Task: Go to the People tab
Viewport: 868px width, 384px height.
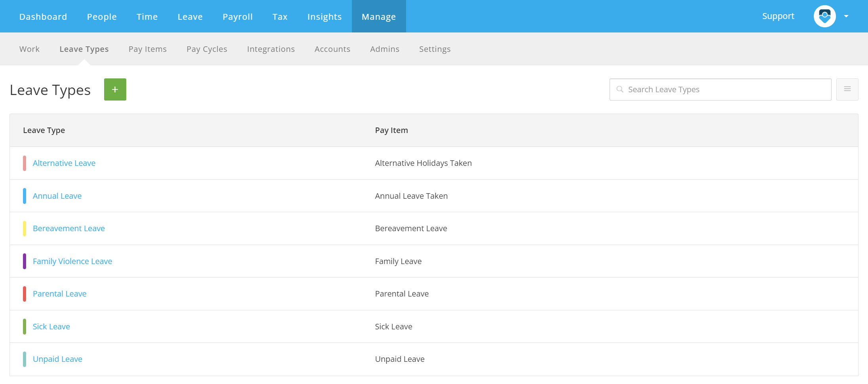Action: (x=102, y=17)
